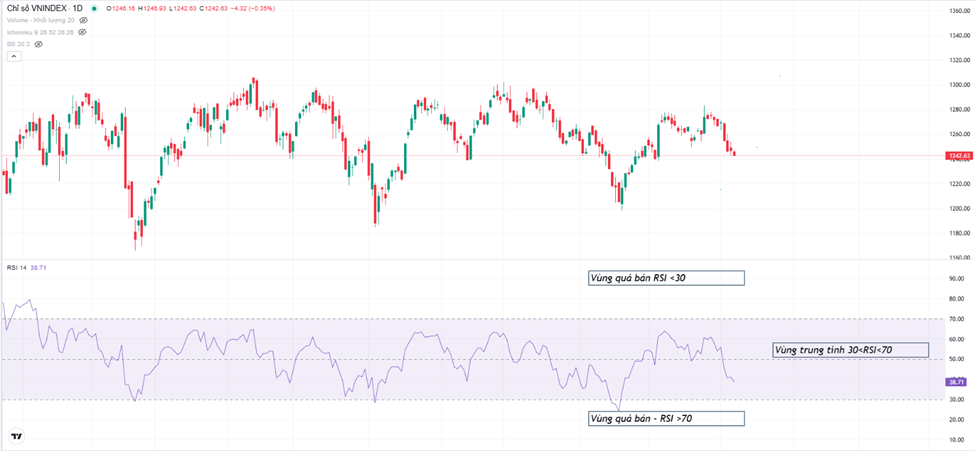Show the hidden Volume indicator via eye icon

click(x=84, y=20)
